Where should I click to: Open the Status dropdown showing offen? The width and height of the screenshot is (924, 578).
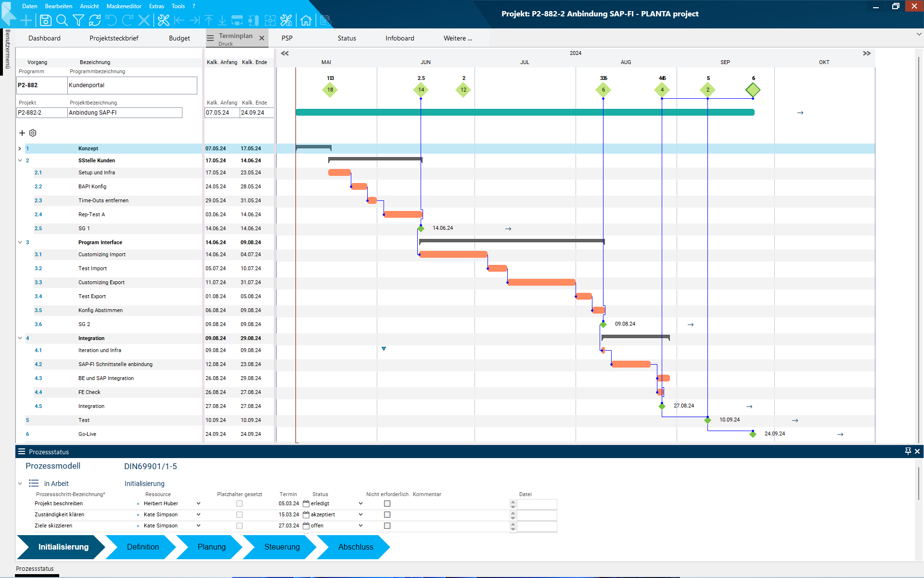point(360,525)
